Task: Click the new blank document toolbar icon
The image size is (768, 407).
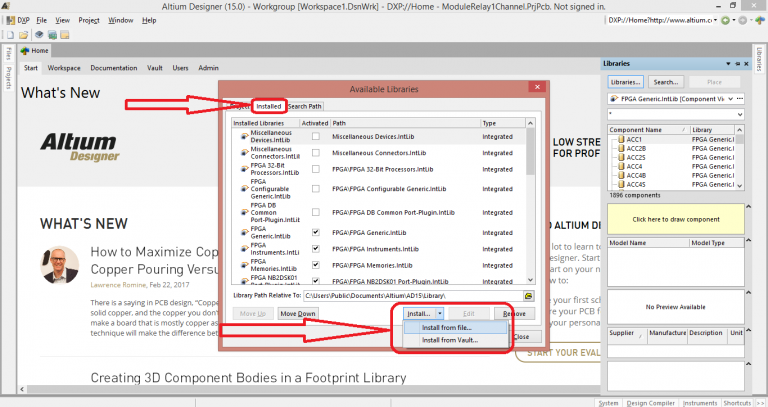Action: tap(10, 35)
